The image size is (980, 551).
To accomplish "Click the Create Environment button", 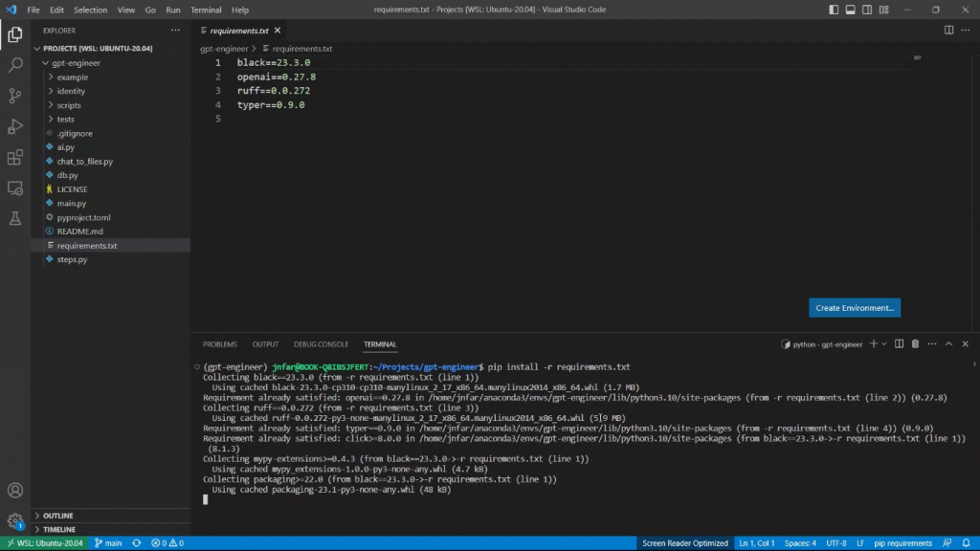I will pos(854,308).
